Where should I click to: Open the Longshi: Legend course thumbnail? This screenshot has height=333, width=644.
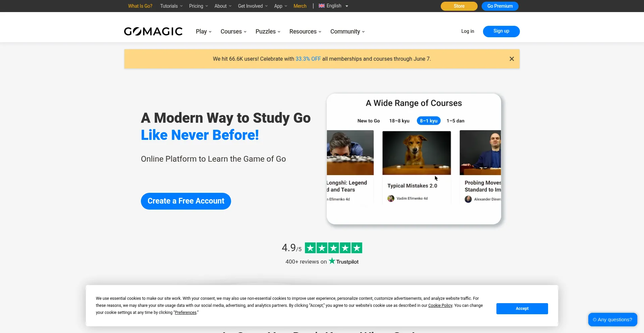click(350, 153)
